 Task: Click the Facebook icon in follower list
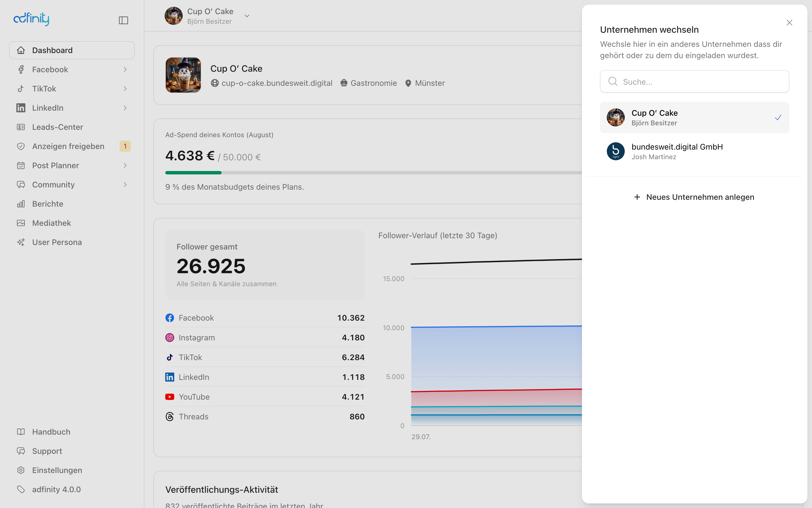pyautogui.click(x=170, y=318)
